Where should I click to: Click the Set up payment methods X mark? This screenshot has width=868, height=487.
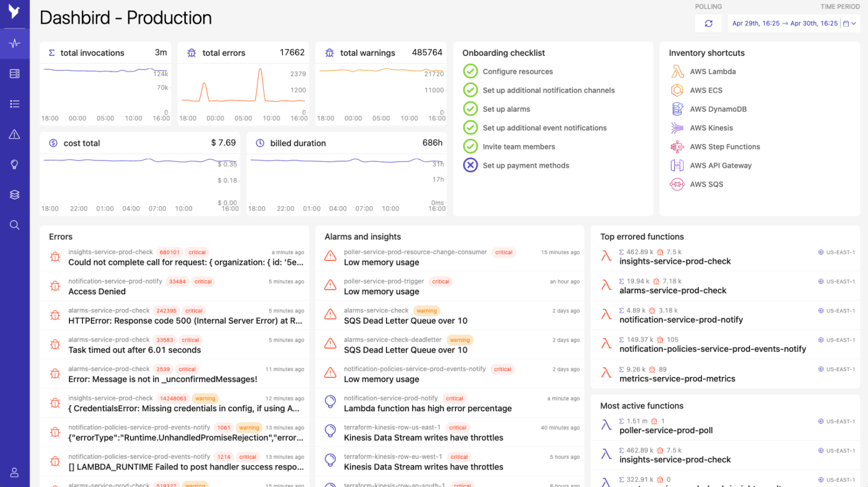pos(471,165)
